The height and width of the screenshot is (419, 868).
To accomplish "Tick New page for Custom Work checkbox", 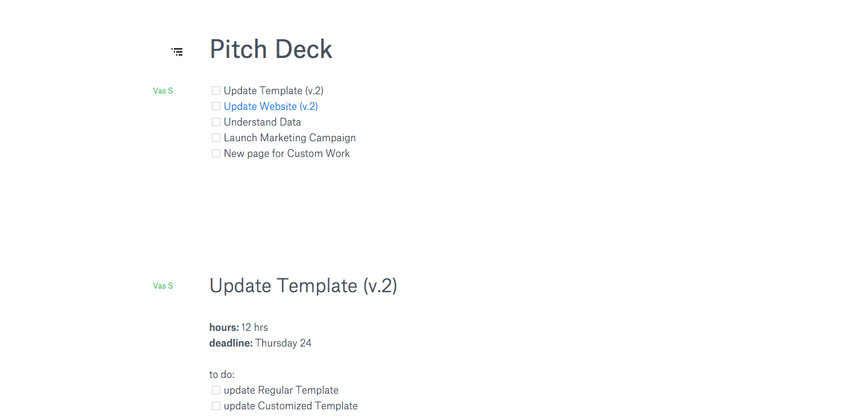I will [216, 153].
